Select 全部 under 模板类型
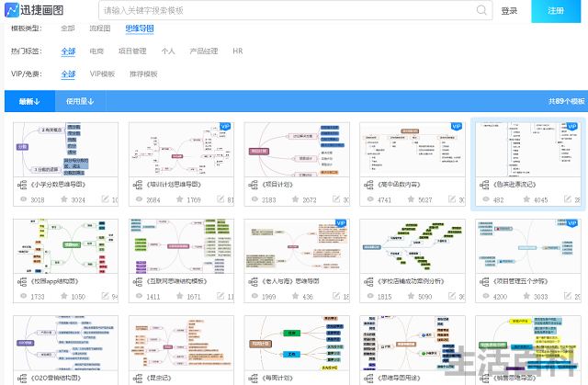The height and width of the screenshot is (385, 588). 68,28
